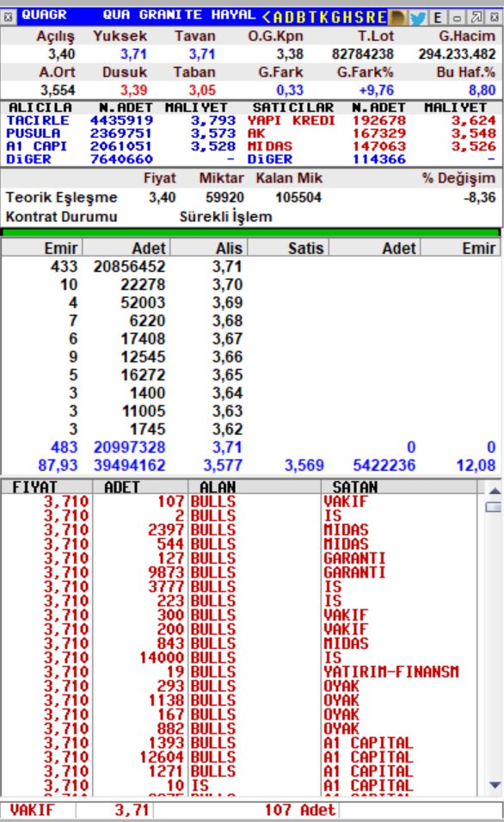Open the Twitter bird icon in title bar

point(417,18)
